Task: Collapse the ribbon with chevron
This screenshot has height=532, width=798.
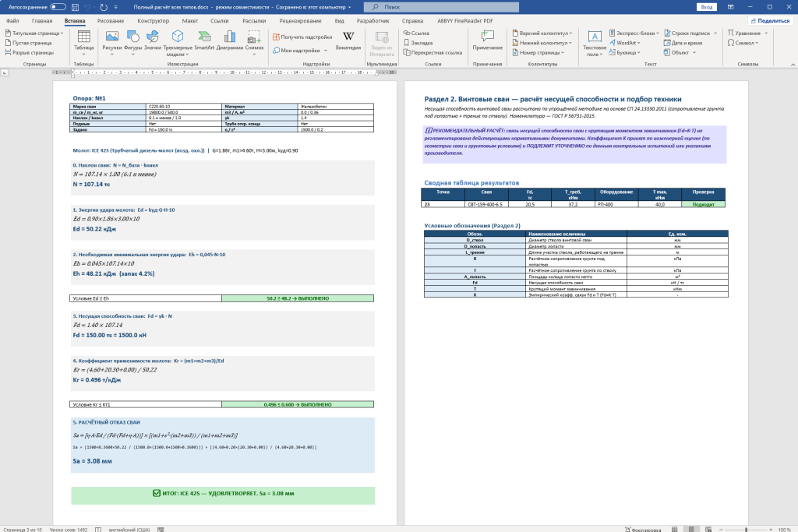Action: pos(793,65)
